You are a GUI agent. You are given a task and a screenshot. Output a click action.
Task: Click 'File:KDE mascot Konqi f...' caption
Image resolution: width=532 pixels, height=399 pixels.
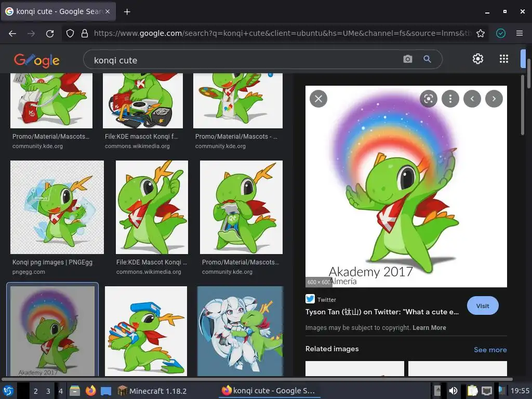tap(141, 137)
